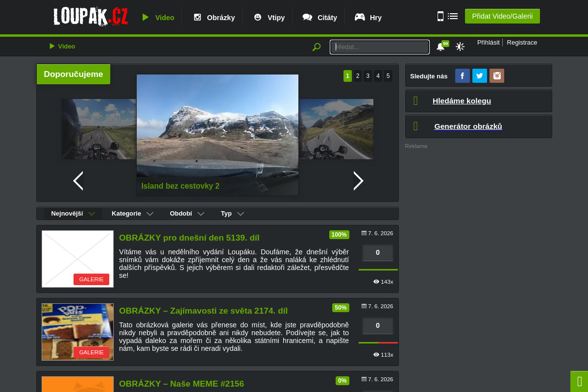Toggle light/dark theme sun icon
Image resolution: width=588 pixels, height=392 pixels.
click(460, 47)
